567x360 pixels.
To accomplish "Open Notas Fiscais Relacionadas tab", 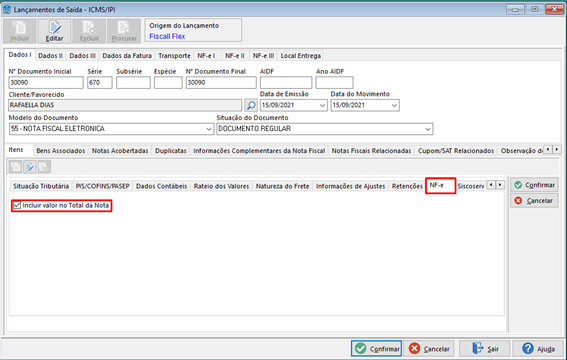I will tap(371, 151).
